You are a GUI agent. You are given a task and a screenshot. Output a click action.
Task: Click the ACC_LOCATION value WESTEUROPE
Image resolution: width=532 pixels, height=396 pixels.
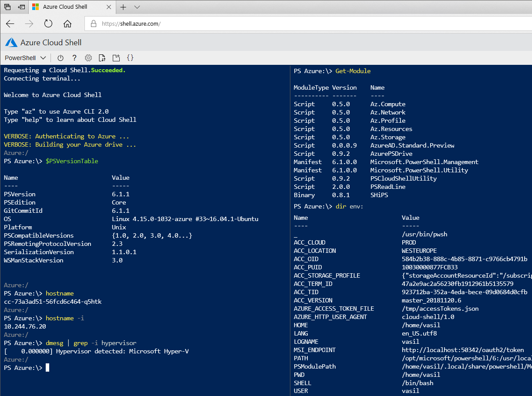tap(419, 251)
